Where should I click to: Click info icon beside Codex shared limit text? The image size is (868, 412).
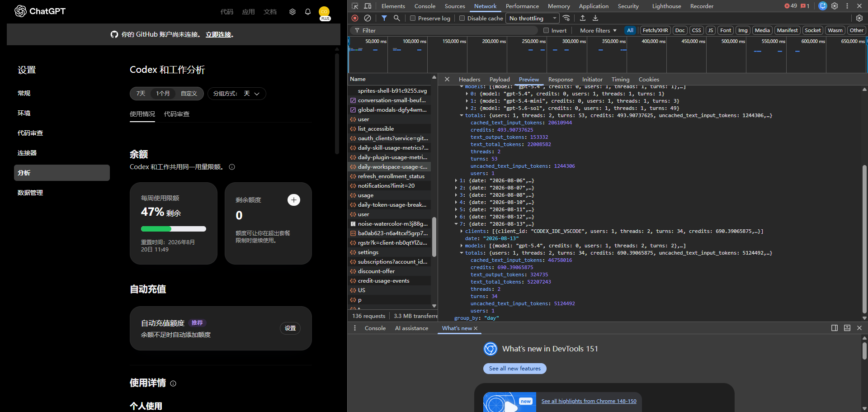tap(232, 167)
